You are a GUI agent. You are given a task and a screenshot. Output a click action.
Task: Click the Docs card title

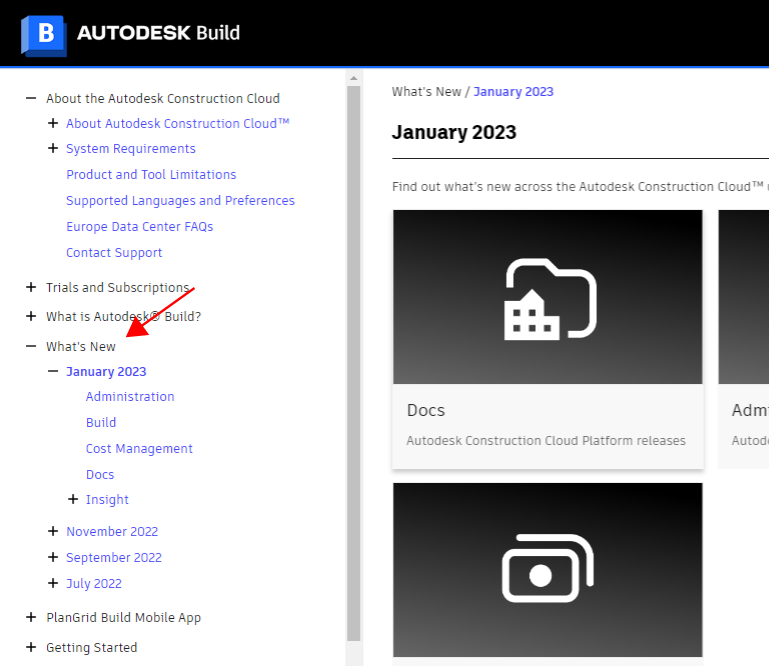[x=426, y=410]
